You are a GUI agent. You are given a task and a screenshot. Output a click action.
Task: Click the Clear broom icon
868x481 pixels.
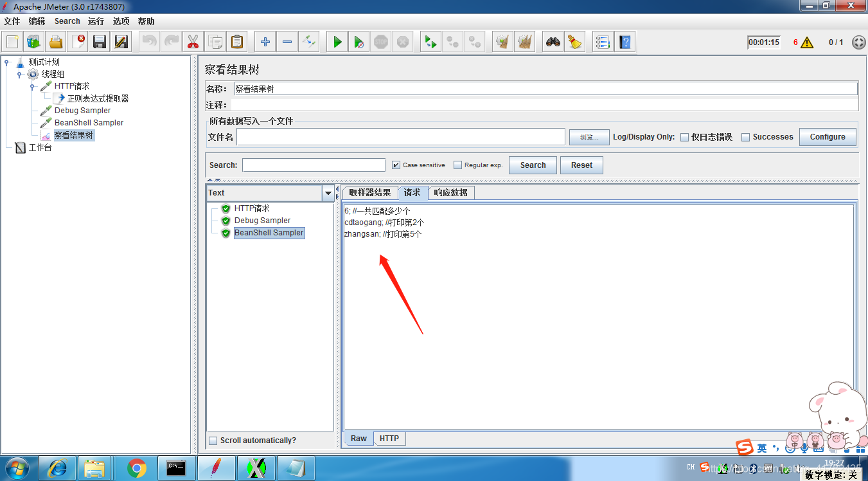[x=502, y=42]
